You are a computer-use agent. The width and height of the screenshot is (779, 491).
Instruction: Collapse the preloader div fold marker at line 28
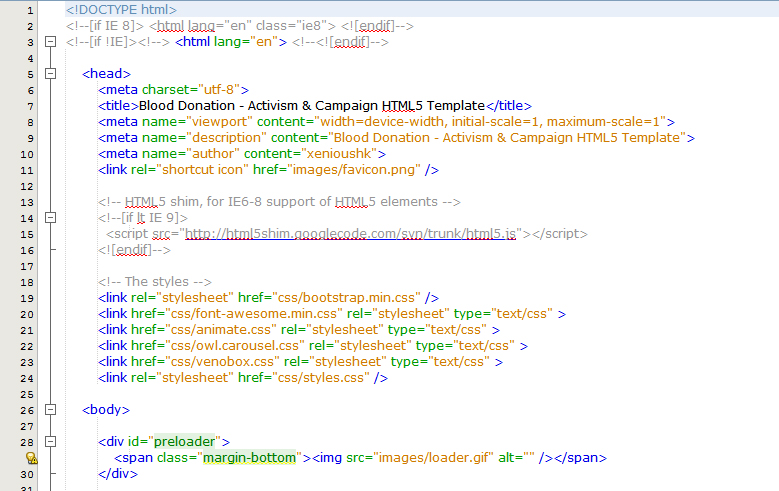[x=50, y=441]
